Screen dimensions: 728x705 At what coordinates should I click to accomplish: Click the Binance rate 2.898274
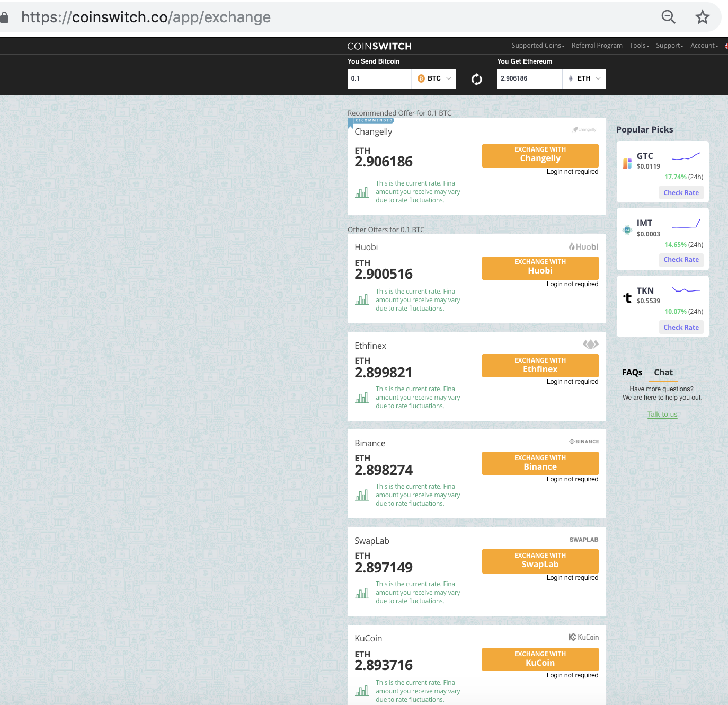click(x=384, y=470)
